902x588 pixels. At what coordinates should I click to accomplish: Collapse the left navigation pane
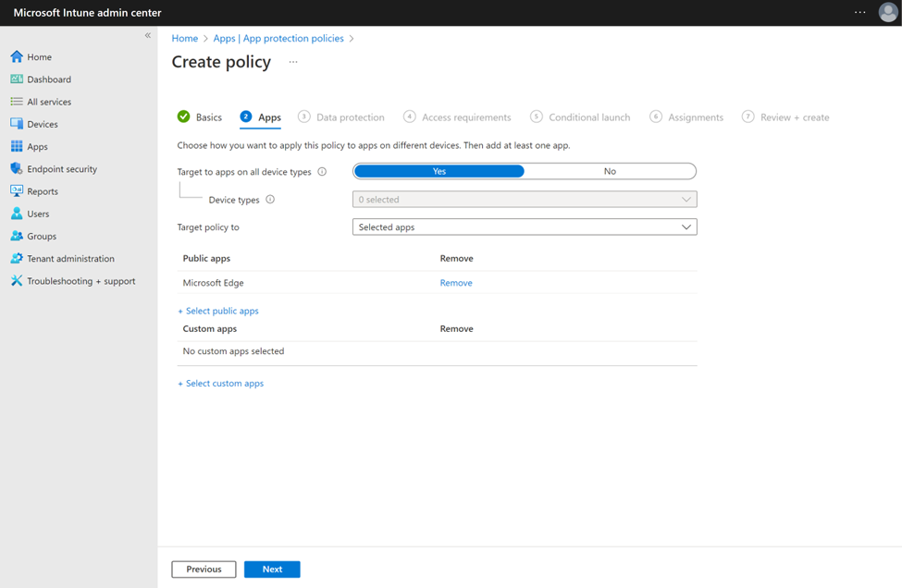pyautogui.click(x=147, y=34)
